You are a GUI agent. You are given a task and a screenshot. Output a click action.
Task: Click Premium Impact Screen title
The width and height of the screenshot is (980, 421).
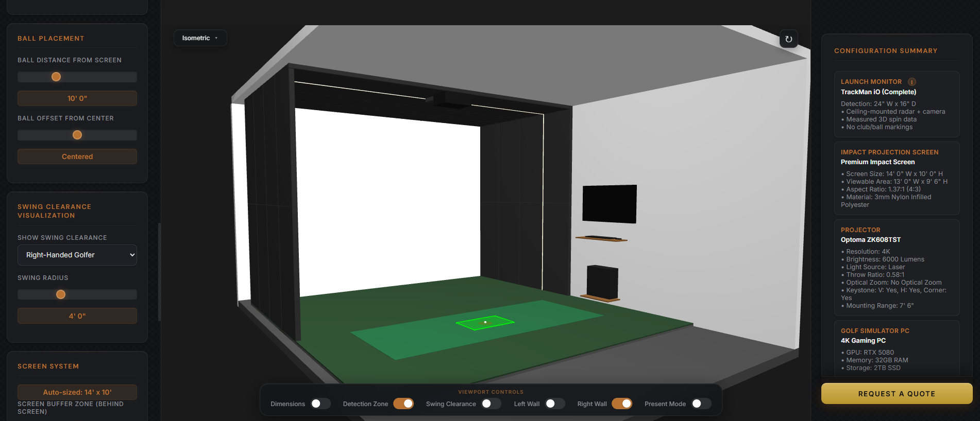point(877,162)
